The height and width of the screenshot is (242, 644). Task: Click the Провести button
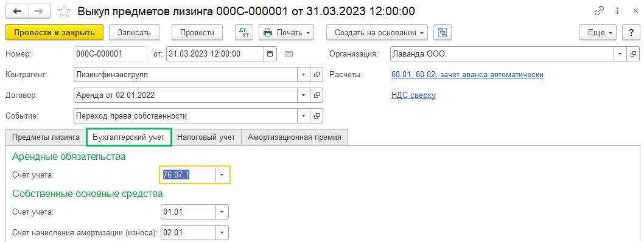click(197, 32)
